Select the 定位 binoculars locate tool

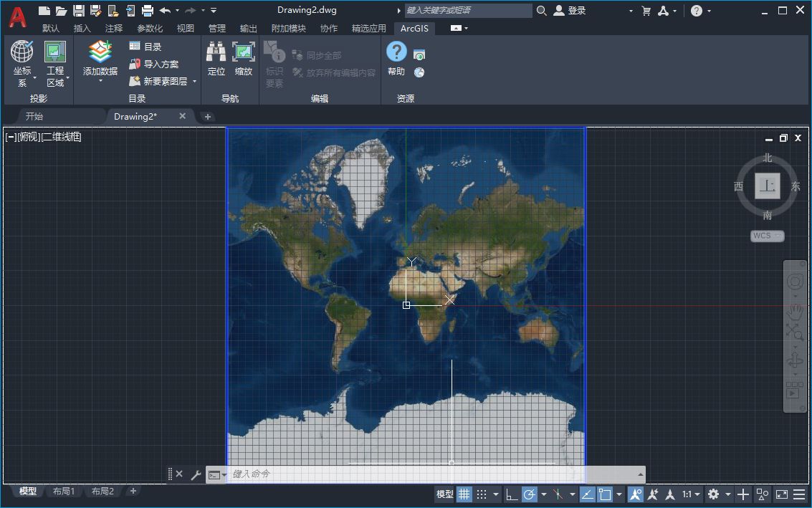click(216, 52)
